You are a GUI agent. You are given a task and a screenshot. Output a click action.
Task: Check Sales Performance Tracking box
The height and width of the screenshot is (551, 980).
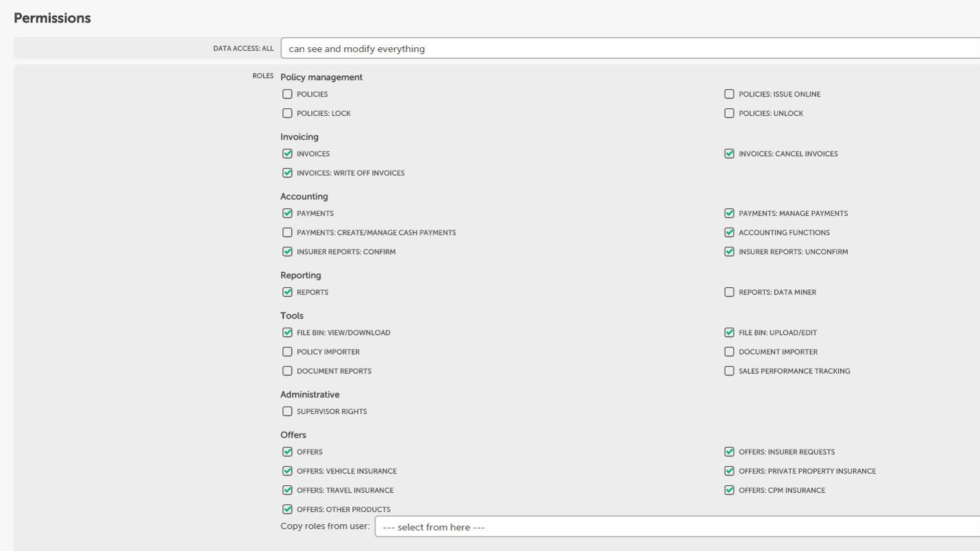click(x=729, y=371)
